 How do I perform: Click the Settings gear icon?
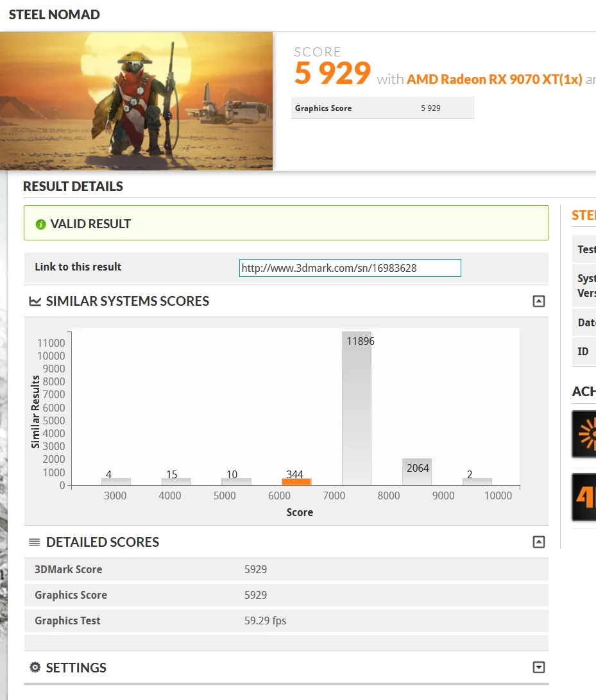click(35, 667)
